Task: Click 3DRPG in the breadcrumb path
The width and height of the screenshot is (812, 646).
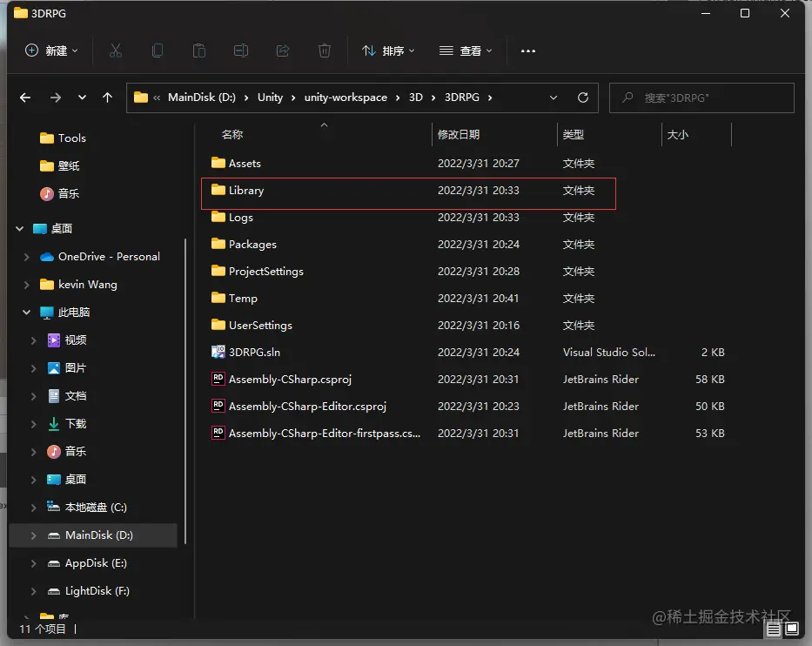Action: (462, 98)
